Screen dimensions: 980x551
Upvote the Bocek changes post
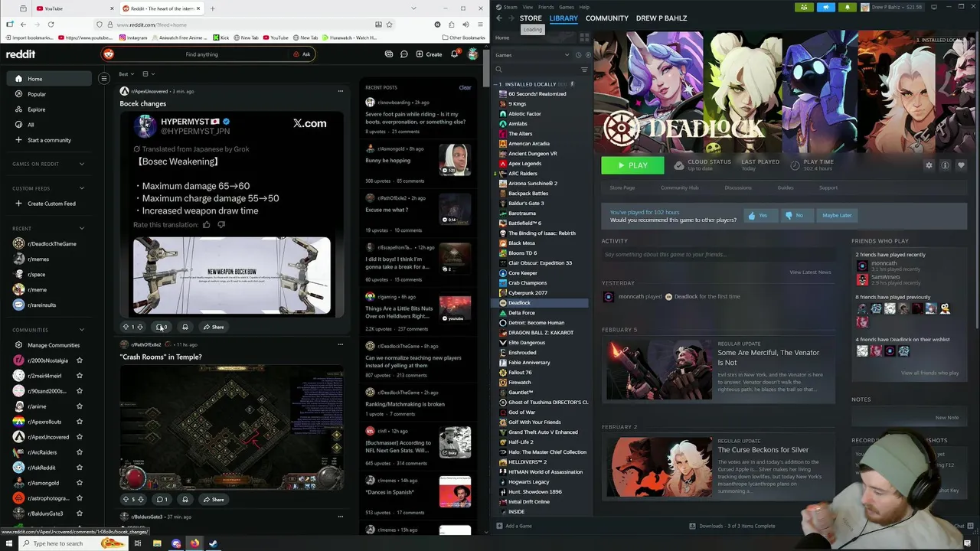(126, 327)
